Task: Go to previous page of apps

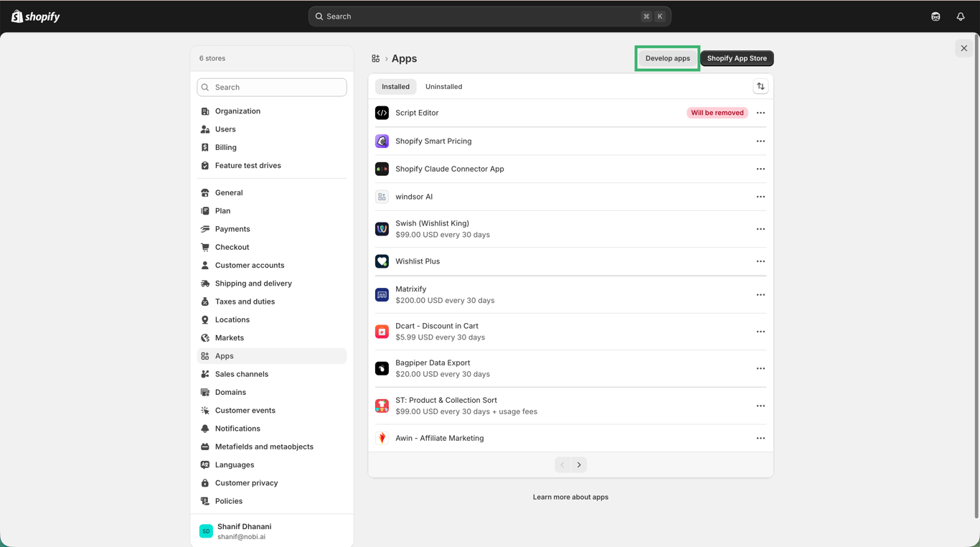Action: tap(562, 465)
